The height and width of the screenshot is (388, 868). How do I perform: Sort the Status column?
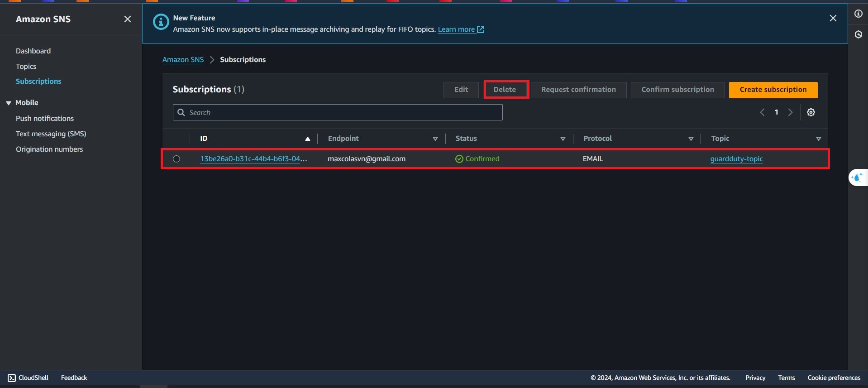pos(563,139)
